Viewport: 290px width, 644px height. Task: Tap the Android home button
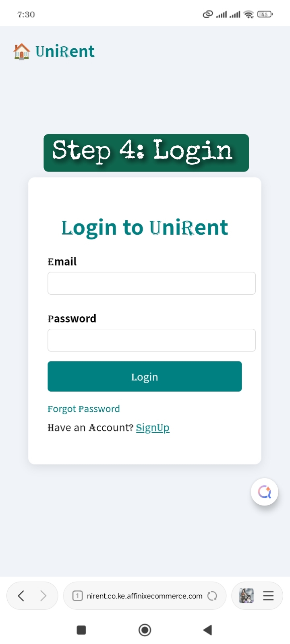(145, 630)
